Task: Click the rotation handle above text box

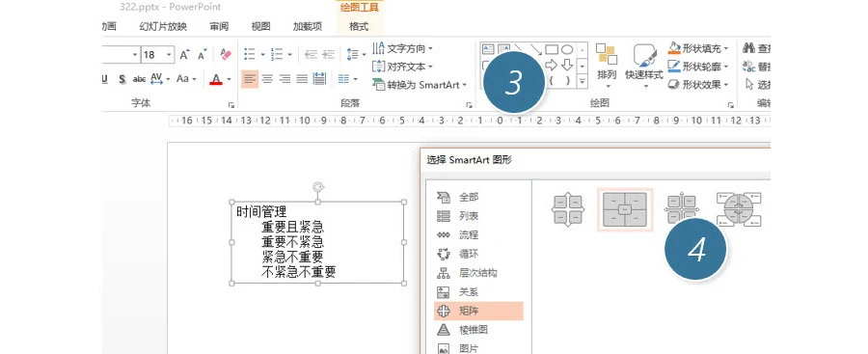Action: click(x=318, y=187)
